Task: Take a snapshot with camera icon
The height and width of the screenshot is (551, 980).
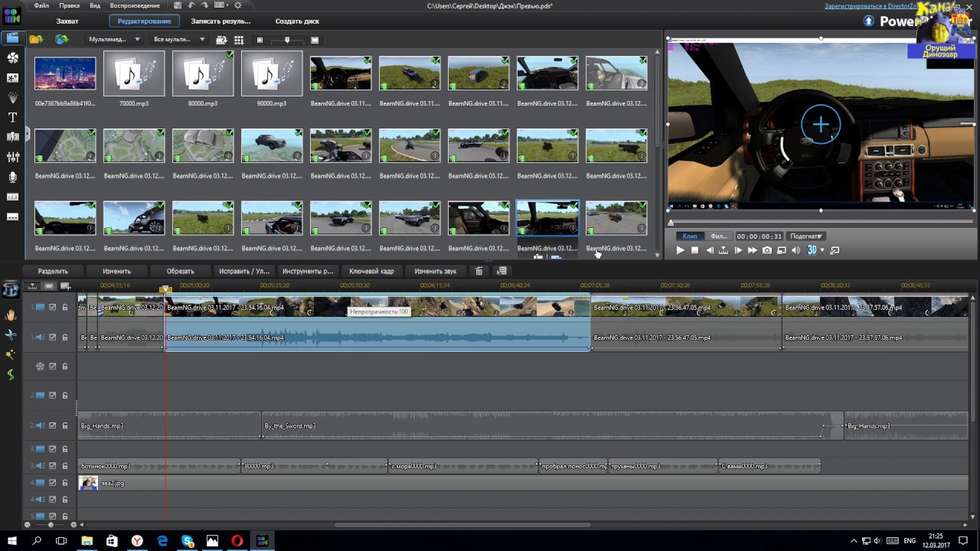Action: coord(767,250)
